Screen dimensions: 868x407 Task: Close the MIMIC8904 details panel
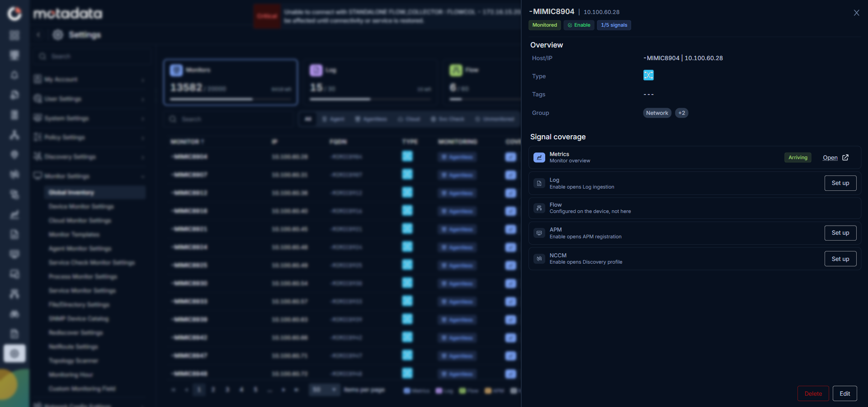pos(856,13)
